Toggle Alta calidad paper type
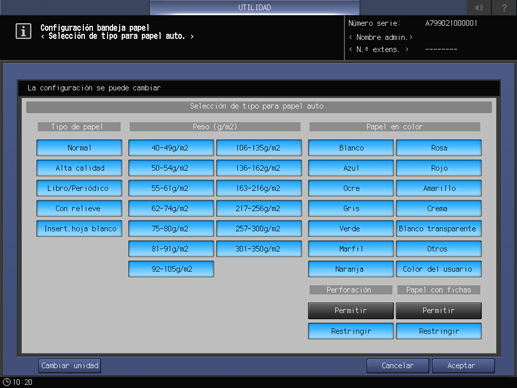Screen dimensions: 517x388 79,168
